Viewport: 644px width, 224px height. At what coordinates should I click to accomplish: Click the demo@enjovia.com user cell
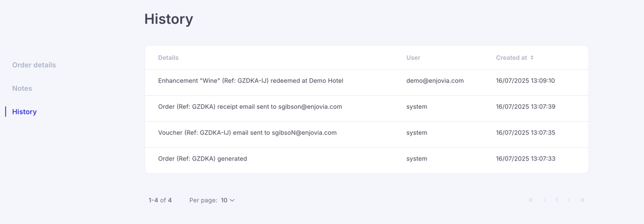click(x=435, y=81)
